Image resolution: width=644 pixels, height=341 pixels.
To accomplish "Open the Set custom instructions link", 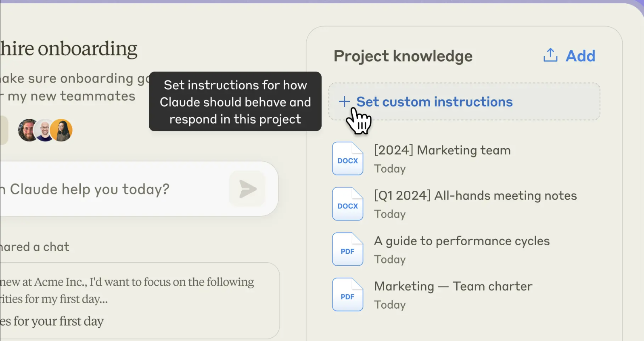I will point(434,102).
